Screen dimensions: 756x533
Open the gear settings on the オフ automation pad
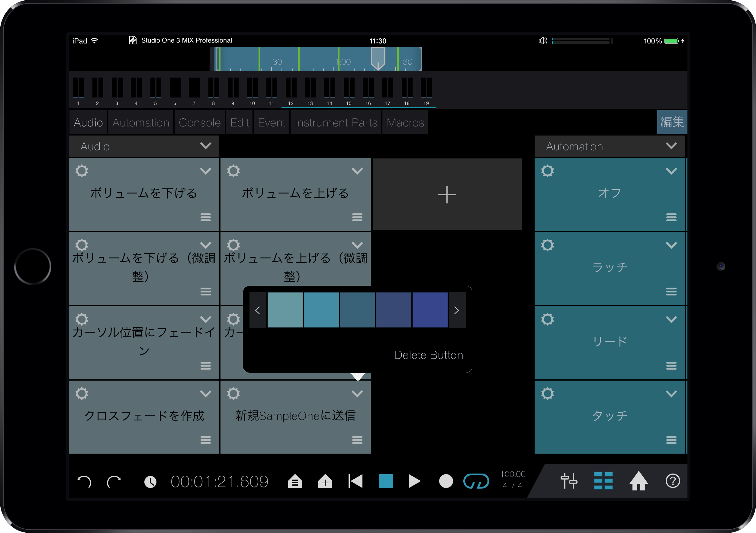pos(548,171)
